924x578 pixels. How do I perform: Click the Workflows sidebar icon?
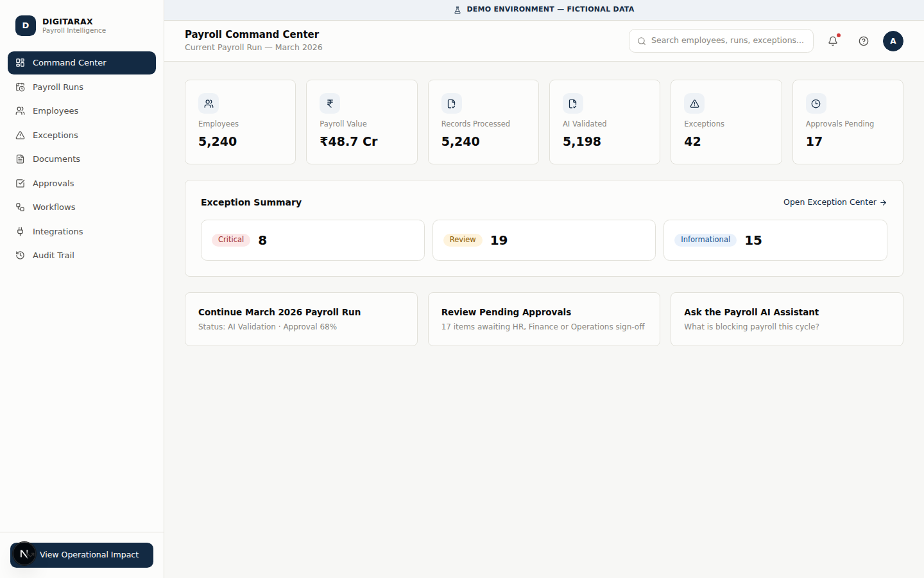[x=21, y=207]
